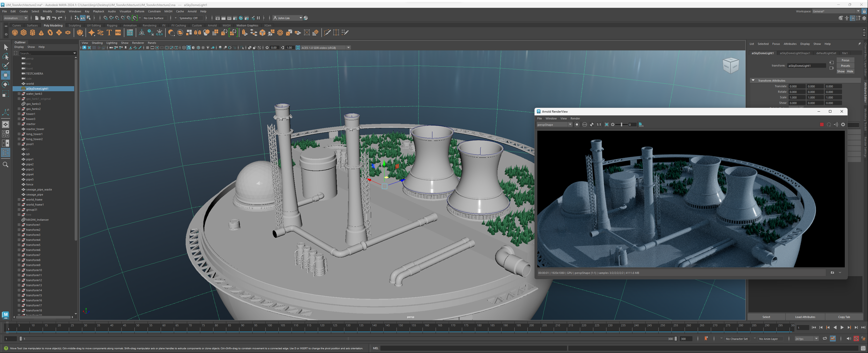Open Arnold RenderView settings gear

pos(843,124)
